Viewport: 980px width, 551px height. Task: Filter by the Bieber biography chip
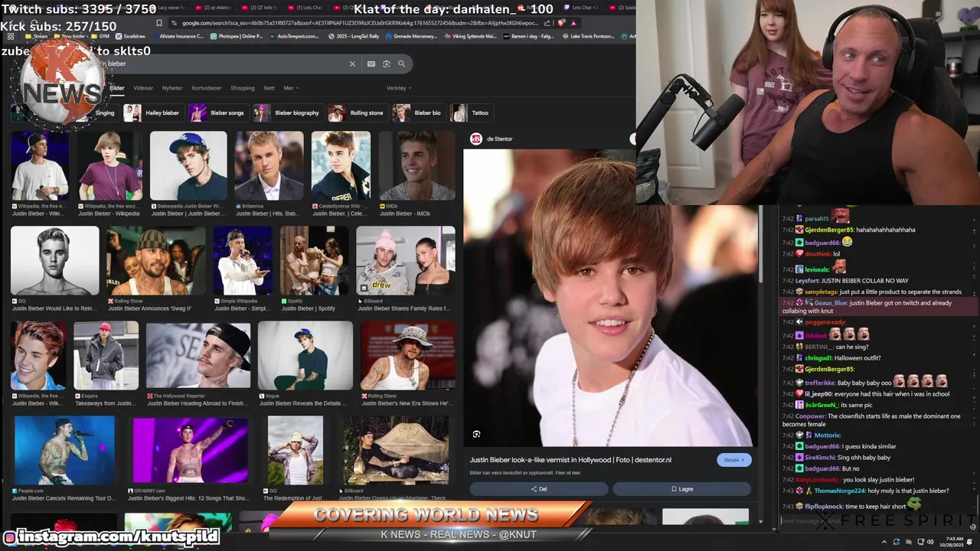point(288,112)
